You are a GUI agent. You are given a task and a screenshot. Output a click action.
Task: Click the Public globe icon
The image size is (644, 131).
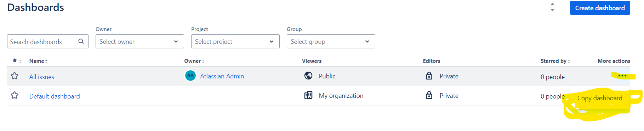(x=308, y=76)
